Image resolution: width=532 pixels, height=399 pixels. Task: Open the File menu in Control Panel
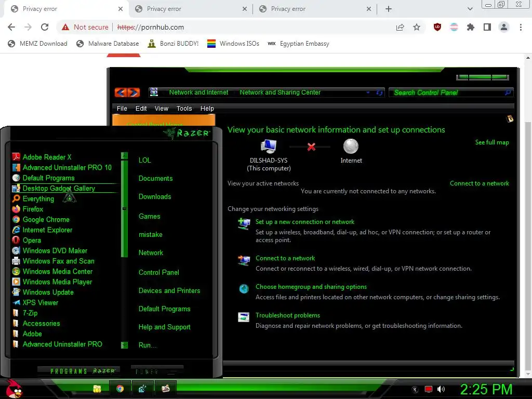pyautogui.click(x=122, y=108)
